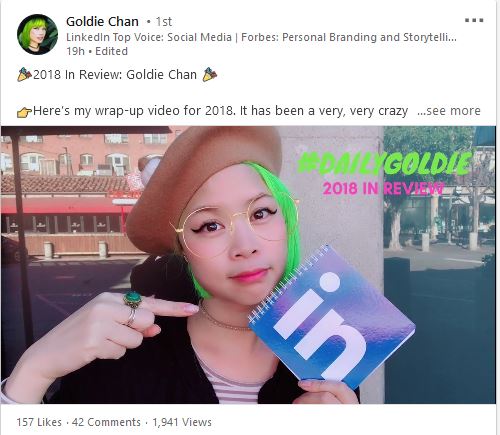The height and width of the screenshot is (435, 500).
Task: Click the pointing hand emoji before Here's
Action: (24, 112)
